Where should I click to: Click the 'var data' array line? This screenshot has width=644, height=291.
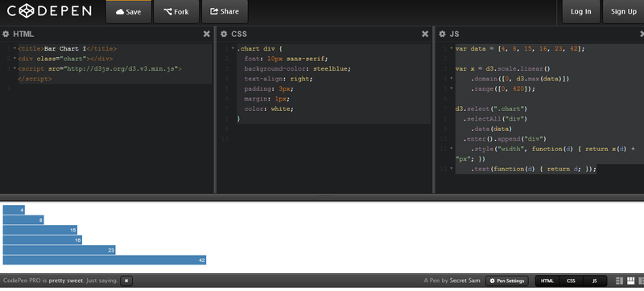(x=520, y=48)
